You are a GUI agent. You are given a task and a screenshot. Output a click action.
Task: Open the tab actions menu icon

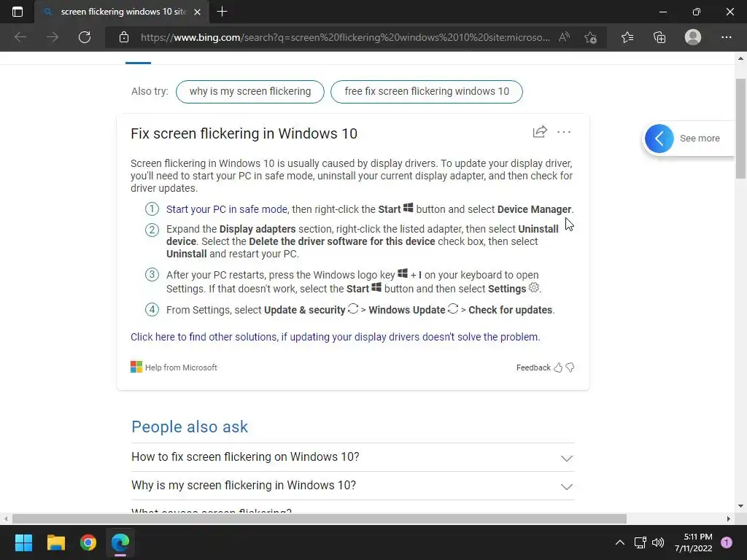tap(18, 12)
